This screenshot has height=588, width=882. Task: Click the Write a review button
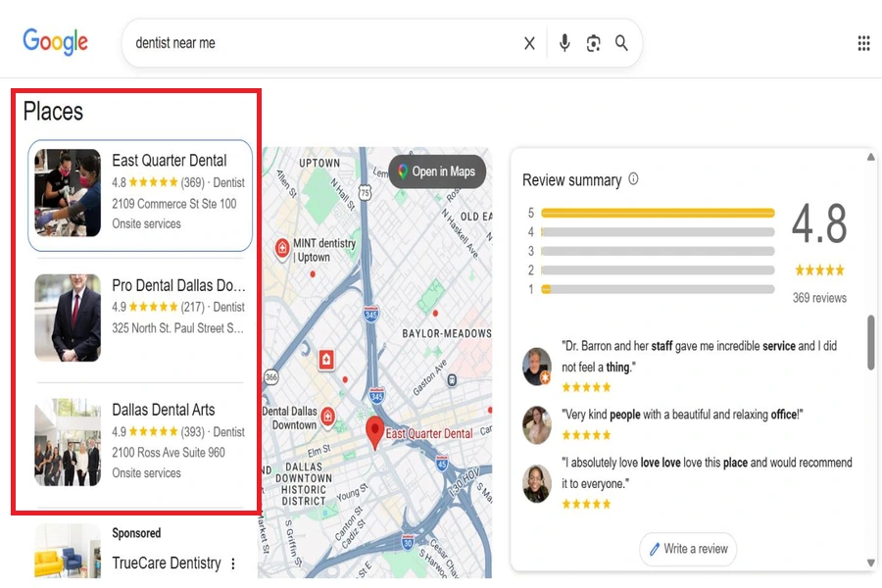pyautogui.click(x=688, y=549)
